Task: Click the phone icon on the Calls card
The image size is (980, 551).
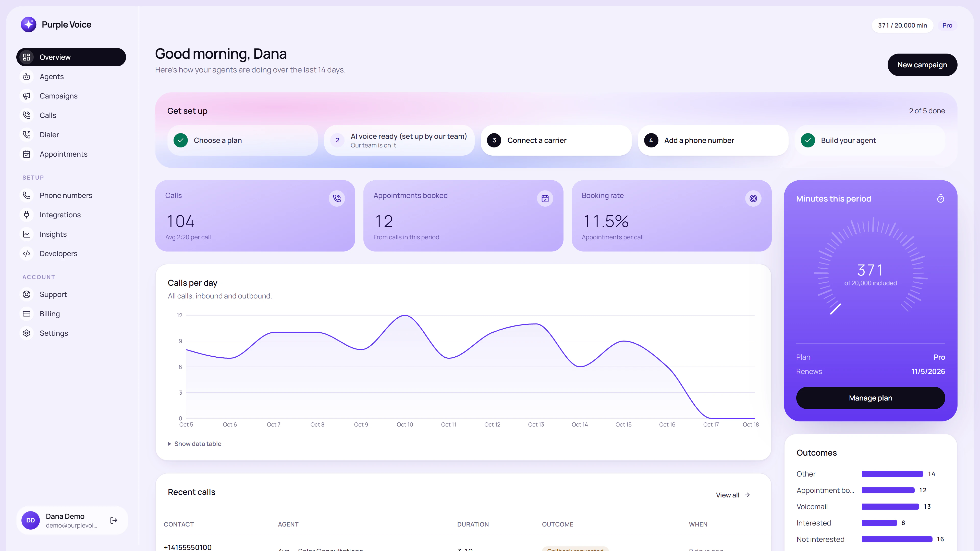Action: click(337, 198)
